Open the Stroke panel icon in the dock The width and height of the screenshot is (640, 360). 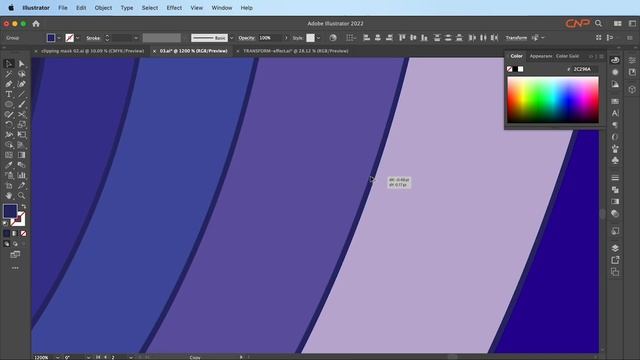(x=615, y=178)
